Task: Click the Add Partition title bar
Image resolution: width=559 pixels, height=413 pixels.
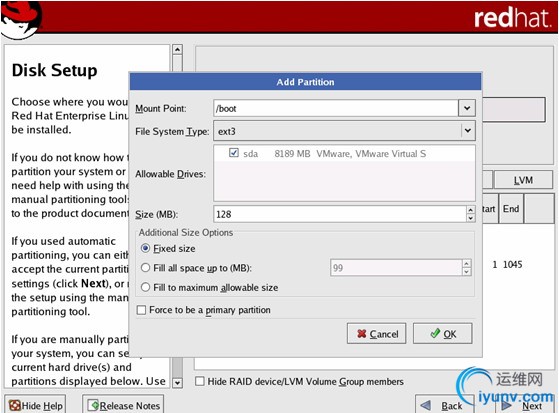Action: 305,82
